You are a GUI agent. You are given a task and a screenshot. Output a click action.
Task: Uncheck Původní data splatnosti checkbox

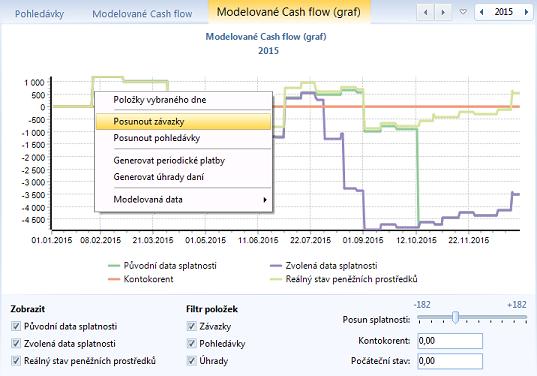coord(16,326)
